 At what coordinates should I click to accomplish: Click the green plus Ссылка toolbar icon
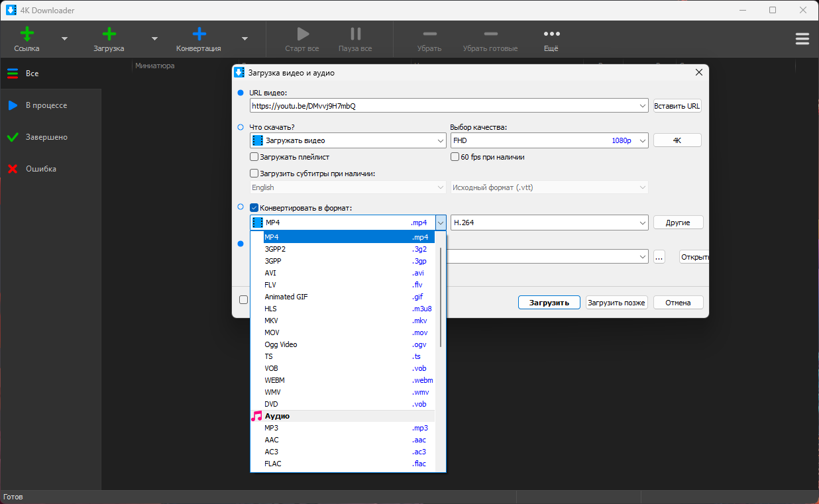[27, 34]
